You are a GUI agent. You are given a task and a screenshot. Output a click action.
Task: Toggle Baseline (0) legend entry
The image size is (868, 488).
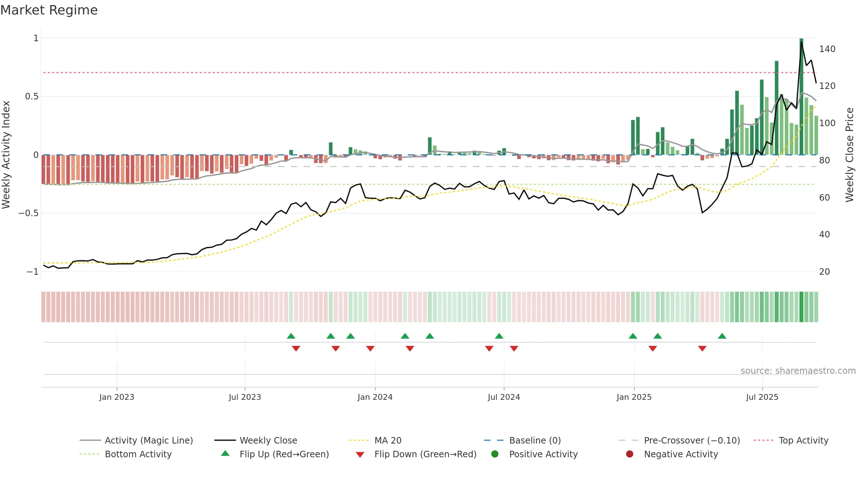(x=522, y=440)
